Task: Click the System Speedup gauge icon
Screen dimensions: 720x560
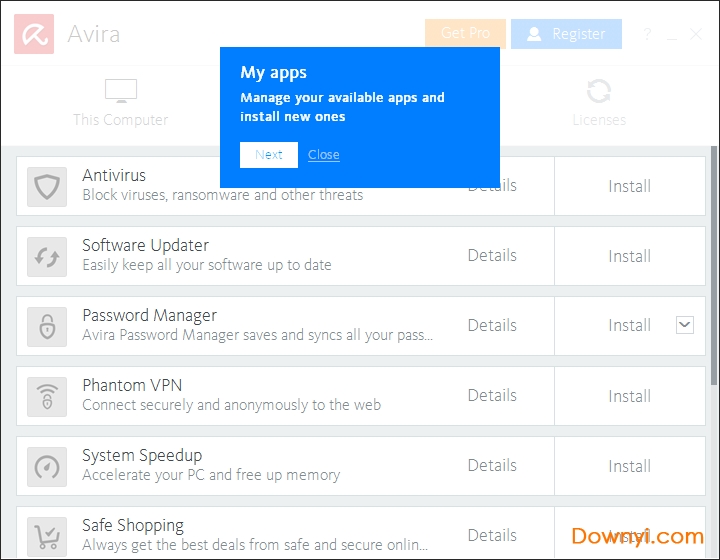Action: coord(47,467)
